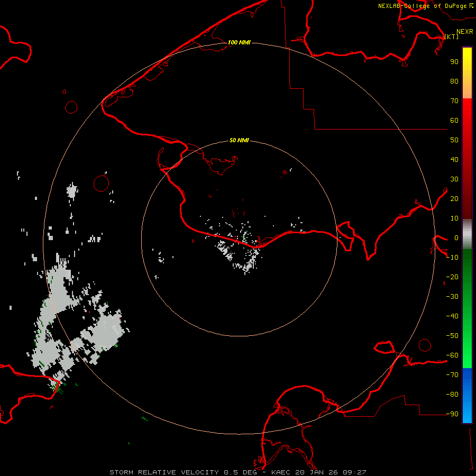476x476 pixels.
Task: Select the 80 value on velocity scale
Action: (x=454, y=81)
